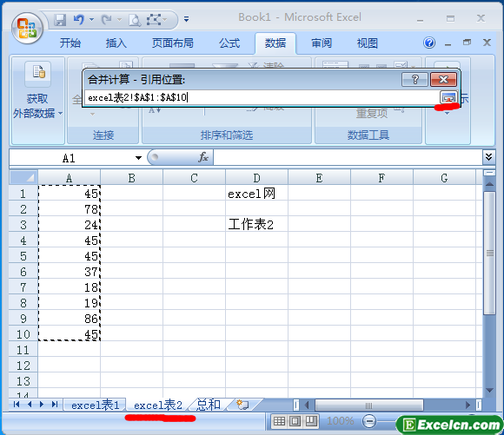Viewport: 504px width, 435px height.
Task: Select row 11 header
Action: (23, 350)
